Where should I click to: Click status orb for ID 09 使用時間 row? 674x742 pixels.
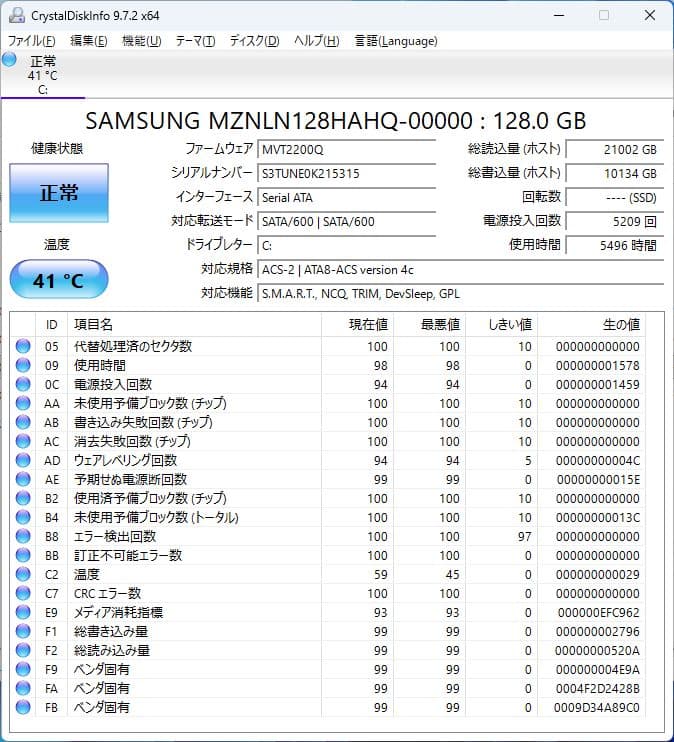coord(23,365)
